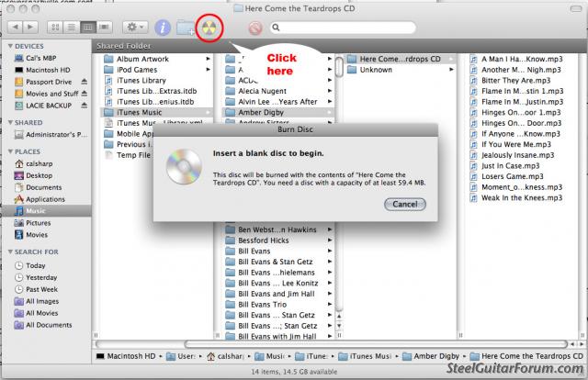Viewport: 588px width, 380px height.
Task: Go back with the left arrow button
Action: (17, 28)
